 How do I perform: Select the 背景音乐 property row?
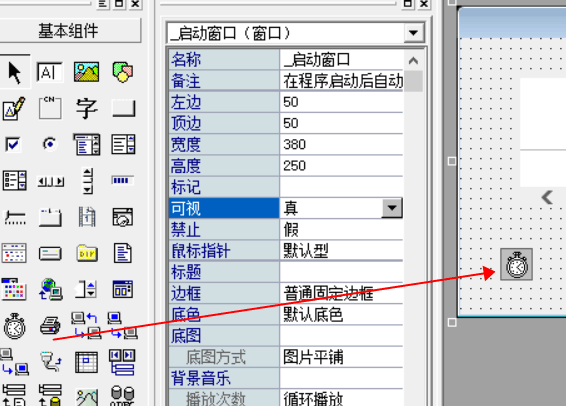point(286,379)
